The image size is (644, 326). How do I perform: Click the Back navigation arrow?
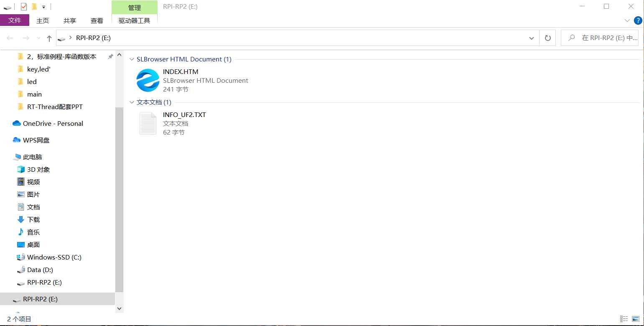pos(10,38)
